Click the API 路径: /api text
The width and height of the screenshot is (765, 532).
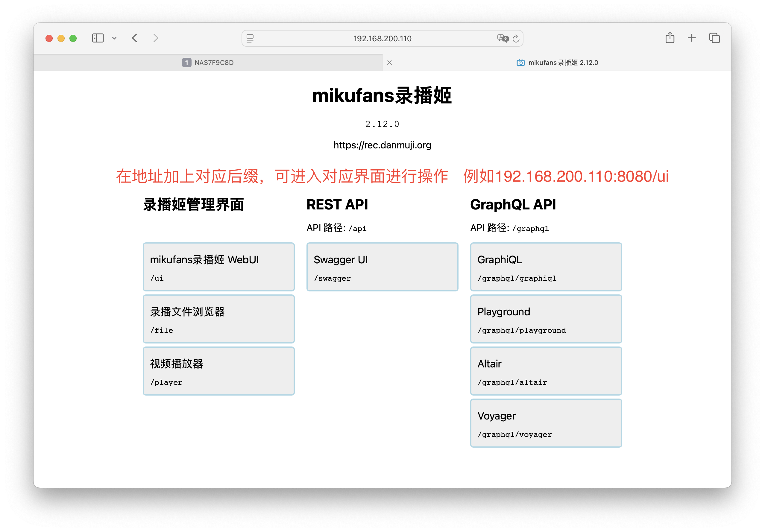(x=336, y=228)
